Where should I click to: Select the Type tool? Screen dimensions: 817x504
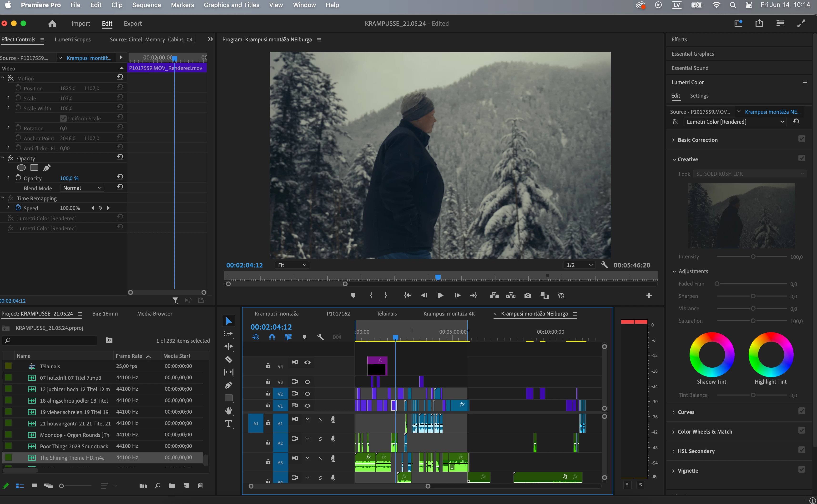click(228, 424)
